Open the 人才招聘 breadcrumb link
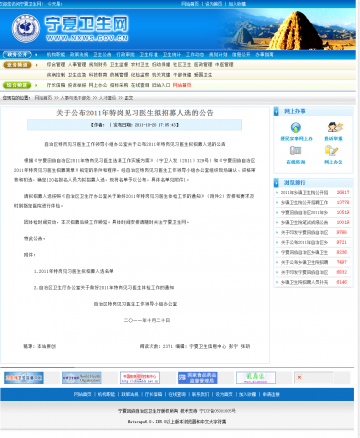Screen dimensions: 360x438 (108, 98)
